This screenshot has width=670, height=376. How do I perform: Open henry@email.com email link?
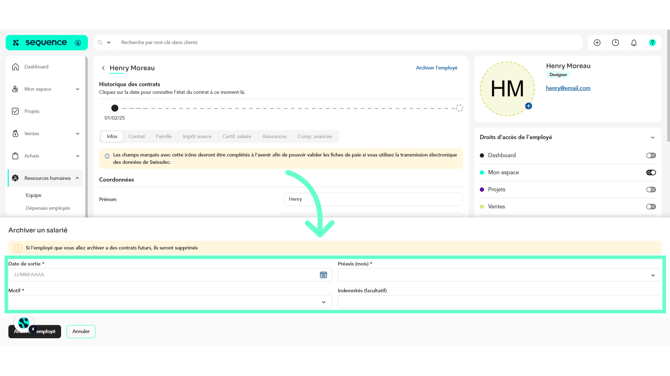pos(568,88)
